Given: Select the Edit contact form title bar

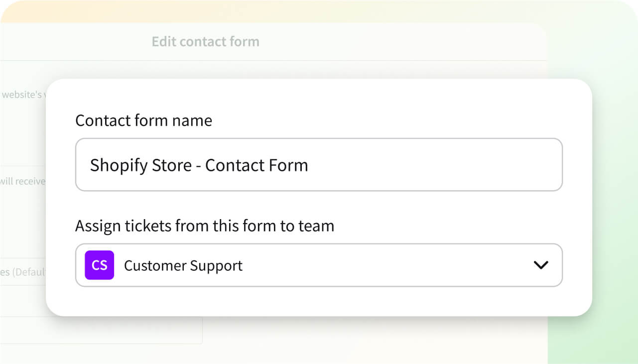Looking at the screenshot, I should pos(205,41).
